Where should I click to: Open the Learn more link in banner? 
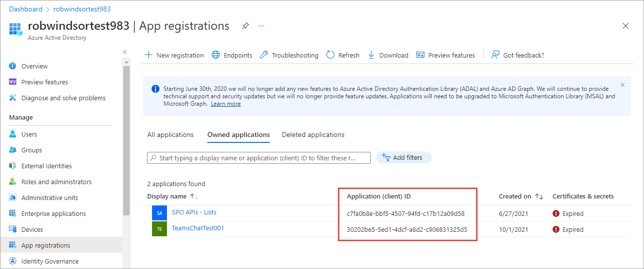pos(226,104)
